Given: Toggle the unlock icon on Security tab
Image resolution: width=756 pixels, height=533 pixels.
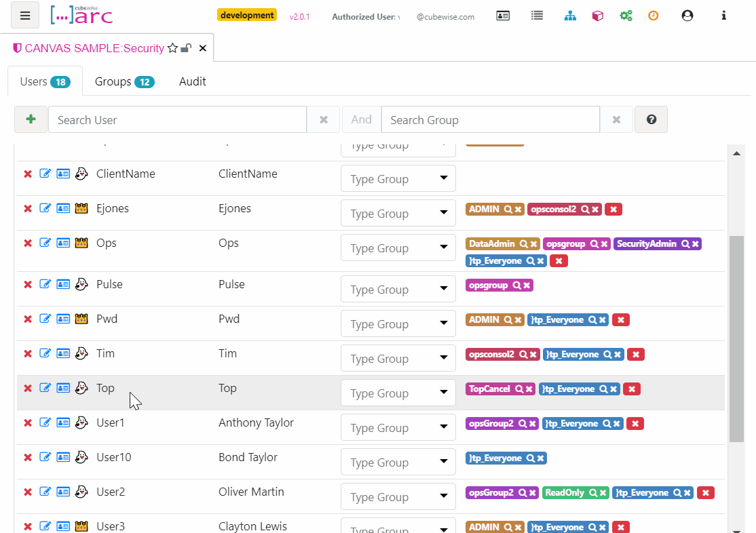Looking at the screenshot, I should pos(186,48).
